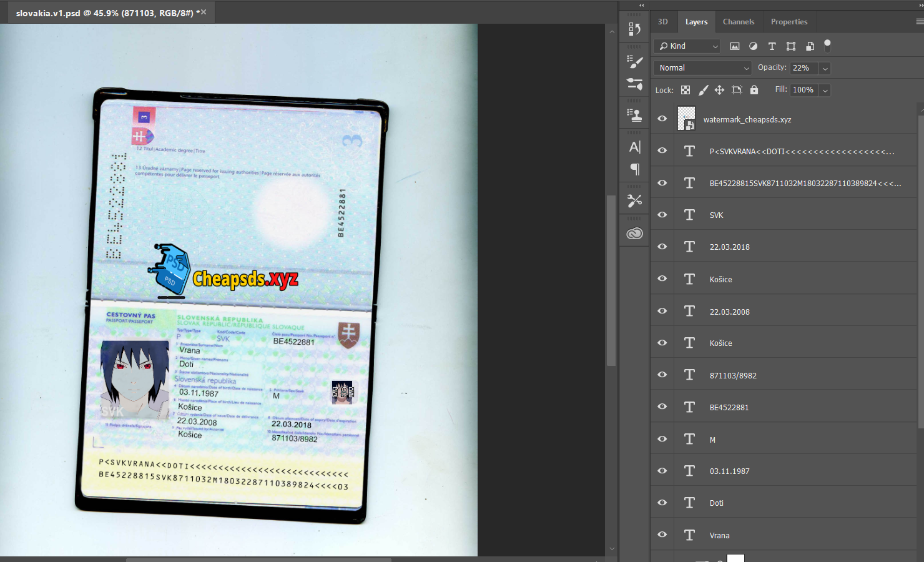Filter layers by type layers

click(x=772, y=46)
